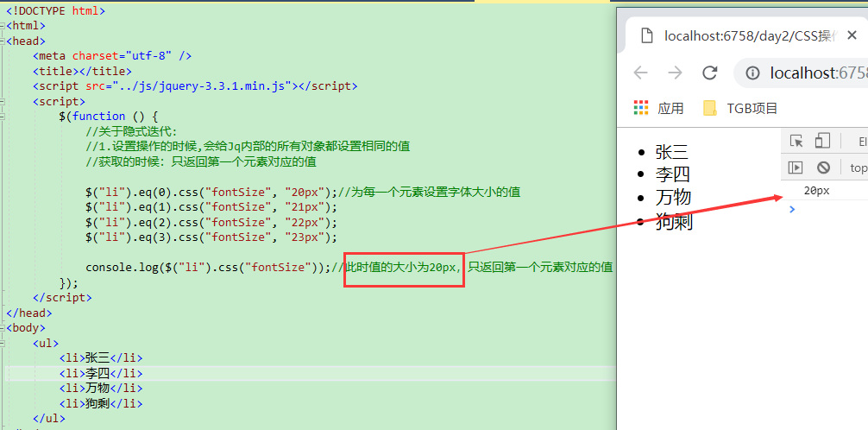Open the 应用 apps grid shortcut

(658, 108)
